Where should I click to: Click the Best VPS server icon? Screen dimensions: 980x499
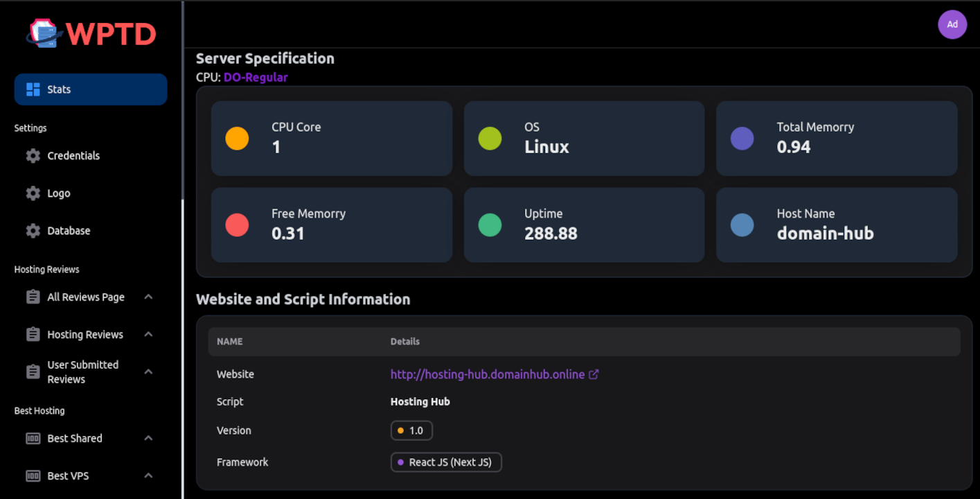[x=33, y=476]
